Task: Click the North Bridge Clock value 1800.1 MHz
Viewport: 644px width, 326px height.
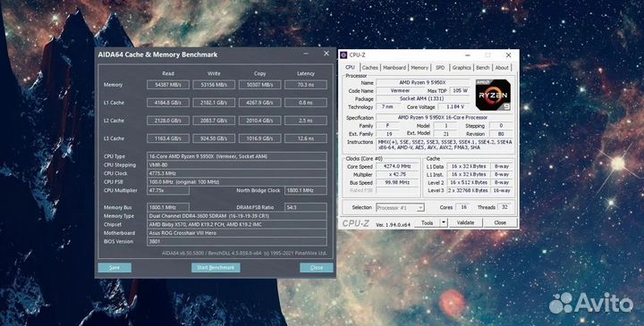Action: [306, 190]
